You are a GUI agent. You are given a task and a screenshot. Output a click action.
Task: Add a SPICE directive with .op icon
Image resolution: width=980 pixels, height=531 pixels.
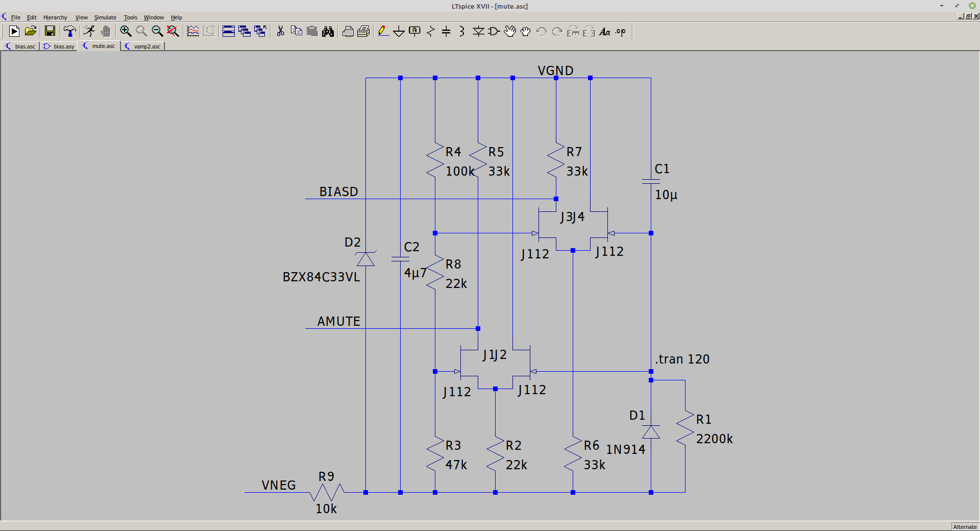pyautogui.click(x=621, y=31)
